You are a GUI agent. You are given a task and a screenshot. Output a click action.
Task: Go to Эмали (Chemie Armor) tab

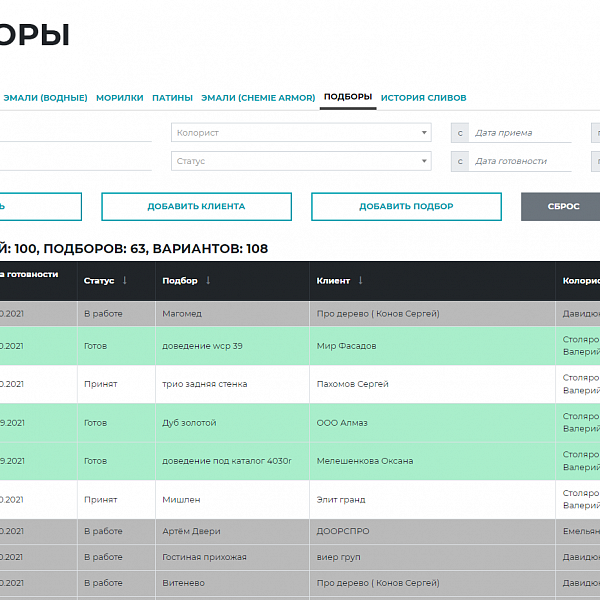pyautogui.click(x=258, y=98)
